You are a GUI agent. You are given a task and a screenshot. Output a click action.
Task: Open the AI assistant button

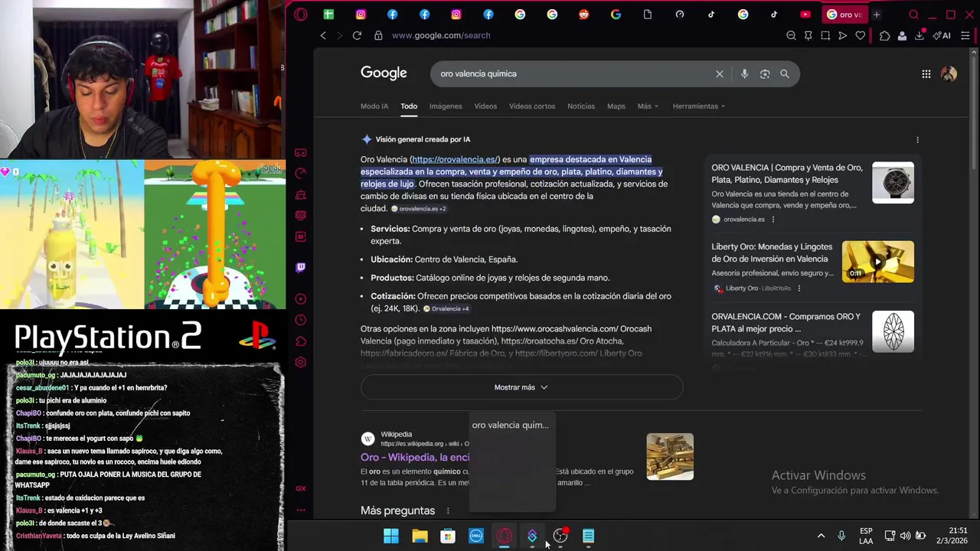[942, 35]
